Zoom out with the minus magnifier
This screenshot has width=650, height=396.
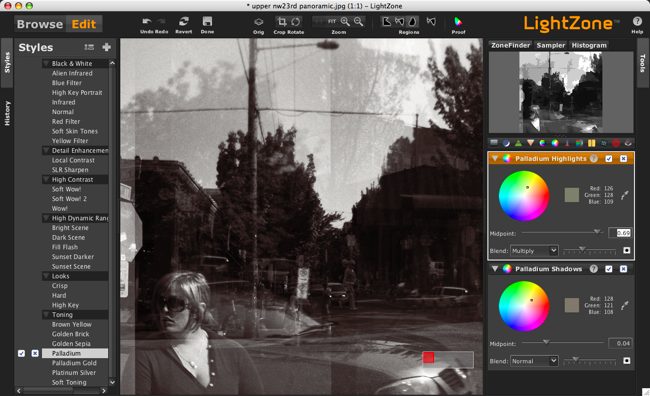(359, 22)
